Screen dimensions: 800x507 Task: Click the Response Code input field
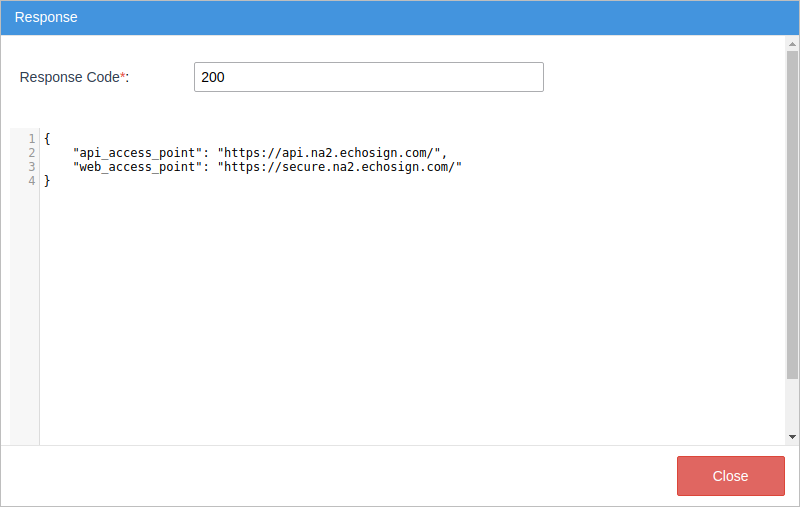[x=368, y=77]
